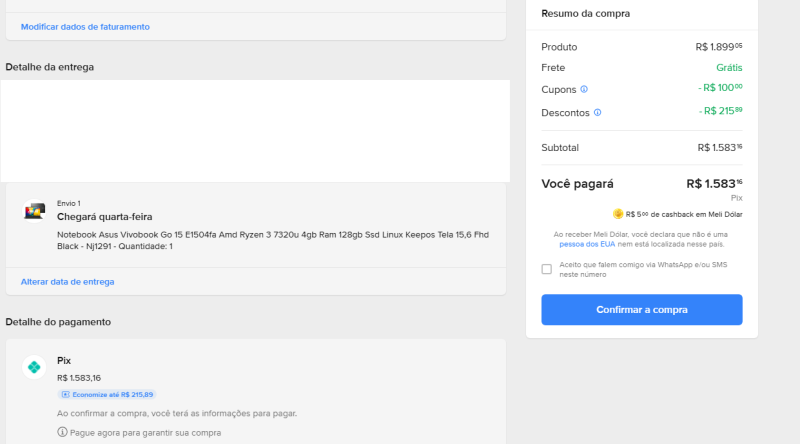The width and height of the screenshot is (800, 444).
Task: Click the 'Você pagará' total amount
Action: pos(714,184)
